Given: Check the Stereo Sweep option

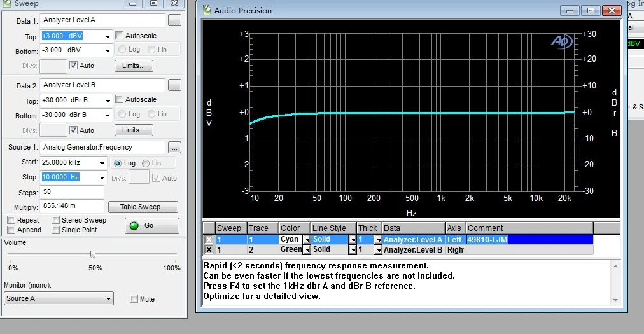Looking at the screenshot, I should click(56, 219).
